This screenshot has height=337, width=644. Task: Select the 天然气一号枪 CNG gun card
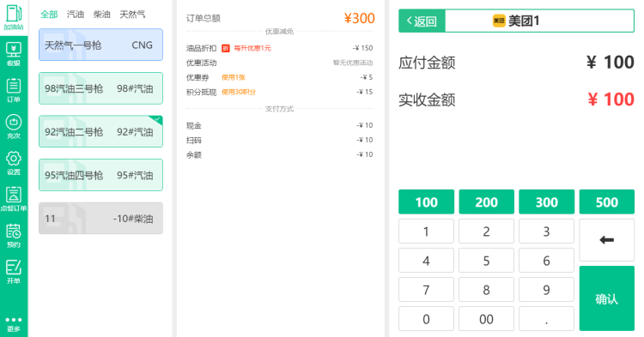coord(100,45)
